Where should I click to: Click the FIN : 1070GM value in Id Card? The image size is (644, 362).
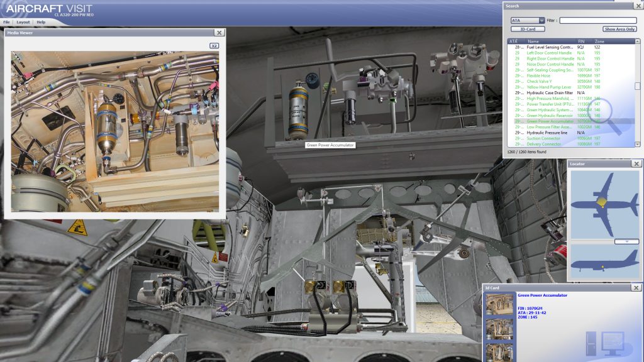pyautogui.click(x=530, y=308)
